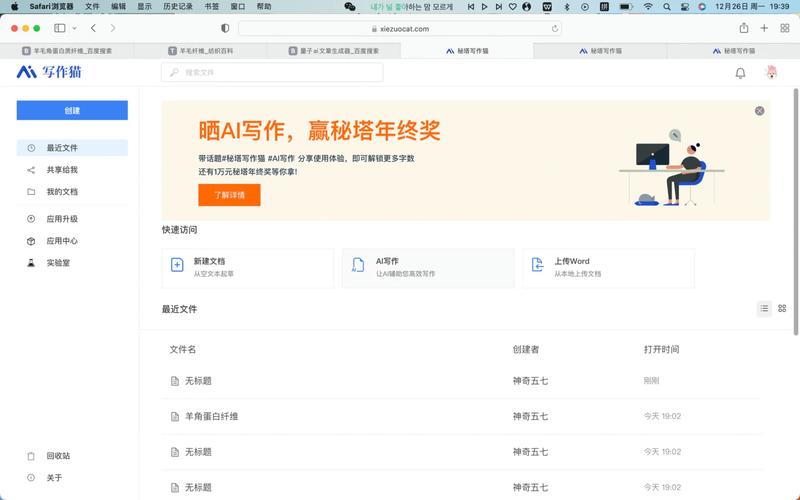
Task: Click the document icon beside 羊角蛋白纤维
Action: point(174,416)
